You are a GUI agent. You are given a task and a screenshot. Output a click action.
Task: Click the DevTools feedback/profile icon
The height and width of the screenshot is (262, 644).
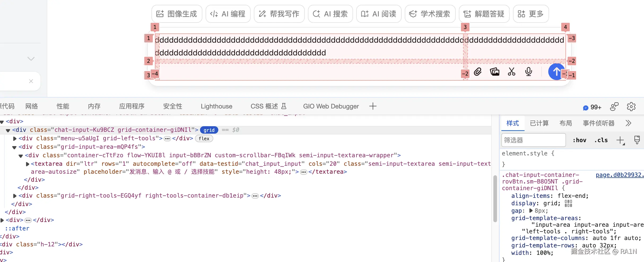pos(614,107)
